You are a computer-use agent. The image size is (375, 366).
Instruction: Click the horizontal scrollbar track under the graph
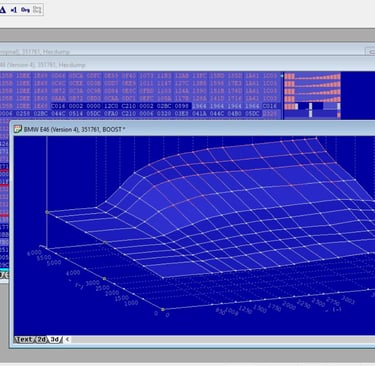[x=223, y=339]
